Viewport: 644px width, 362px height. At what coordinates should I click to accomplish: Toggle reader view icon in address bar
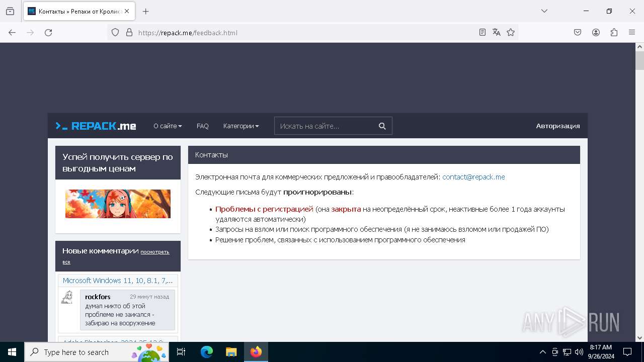point(482,32)
